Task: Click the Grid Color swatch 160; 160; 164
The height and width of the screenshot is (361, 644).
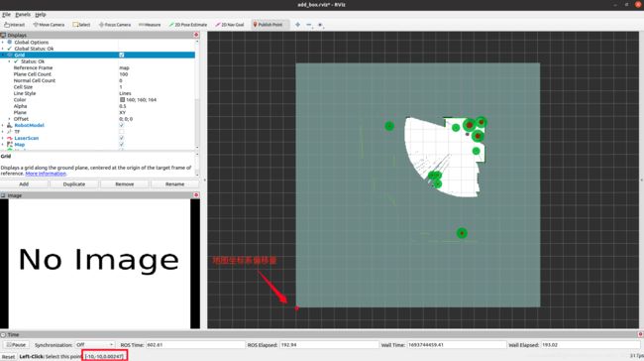Action: tap(123, 99)
